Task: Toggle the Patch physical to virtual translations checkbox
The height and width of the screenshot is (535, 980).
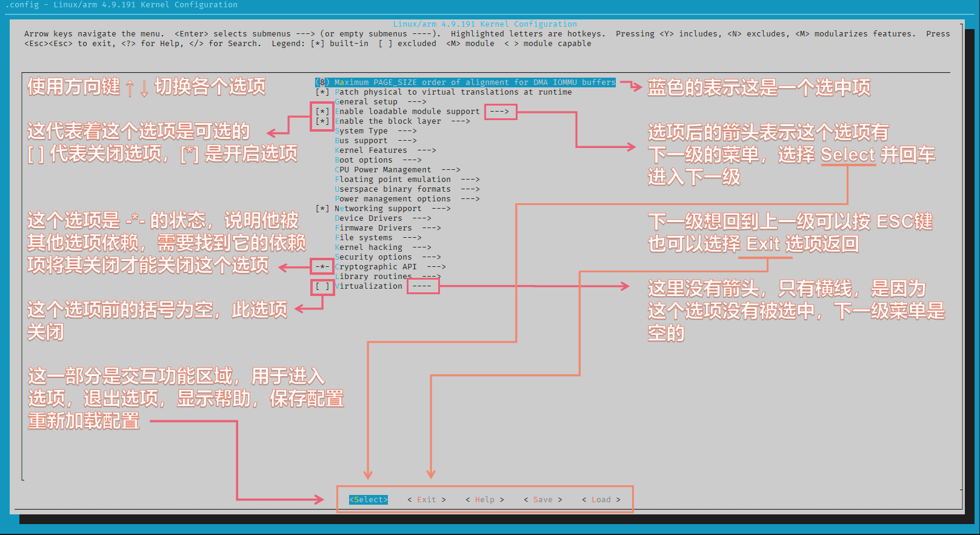Action: point(322,92)
